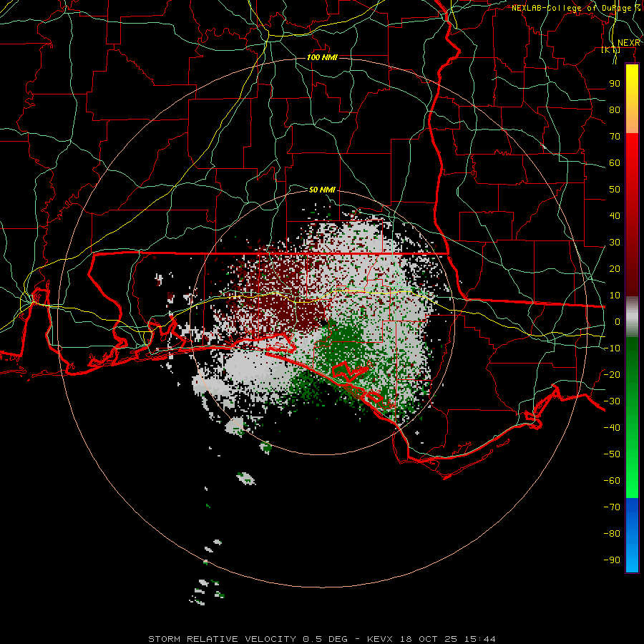Viewport: 644px width, 644px height.
Task: Click the -90 scale value
Action: [x=612, y=560]
